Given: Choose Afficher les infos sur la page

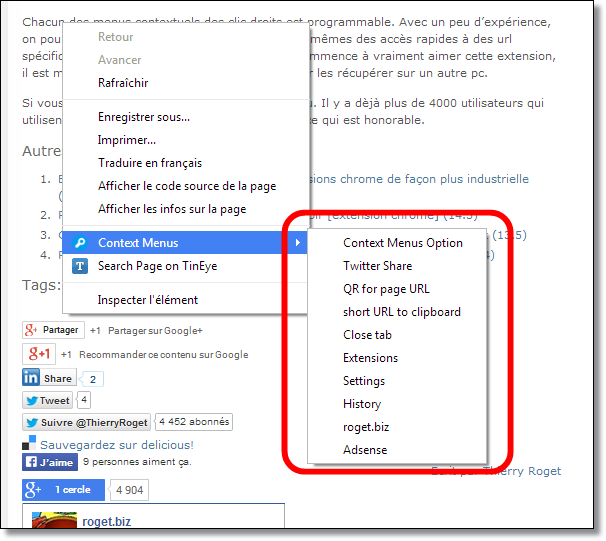Looking at the screenshot, I should [186, 209].
